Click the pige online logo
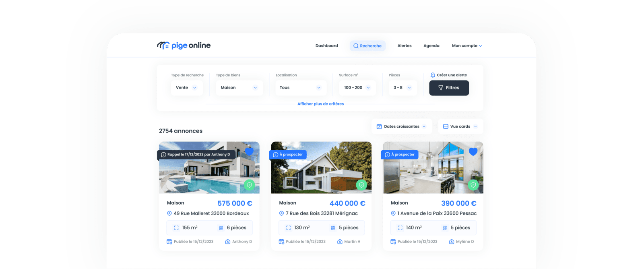The image size is (644, 269). click(x=184, y=46)
